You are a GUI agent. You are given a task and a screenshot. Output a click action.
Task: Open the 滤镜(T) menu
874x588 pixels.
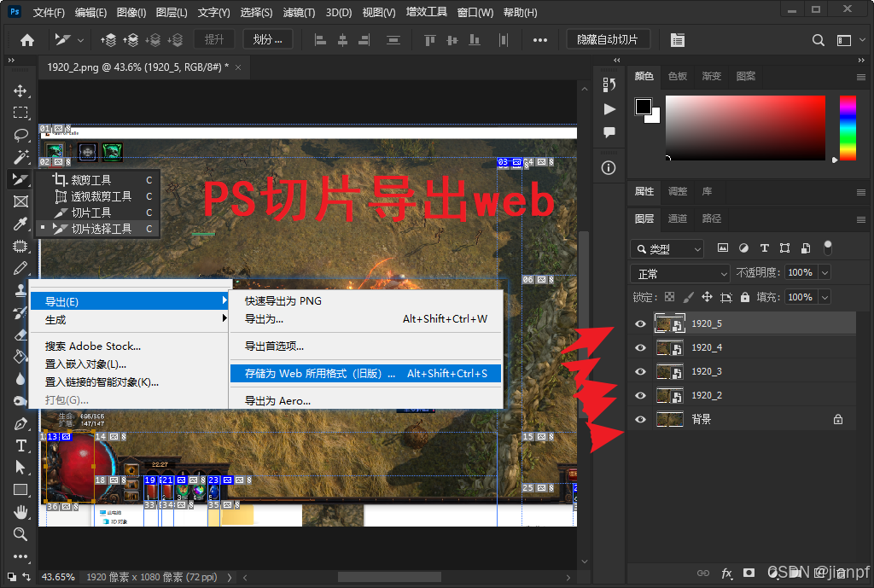(x=299, y=12)
